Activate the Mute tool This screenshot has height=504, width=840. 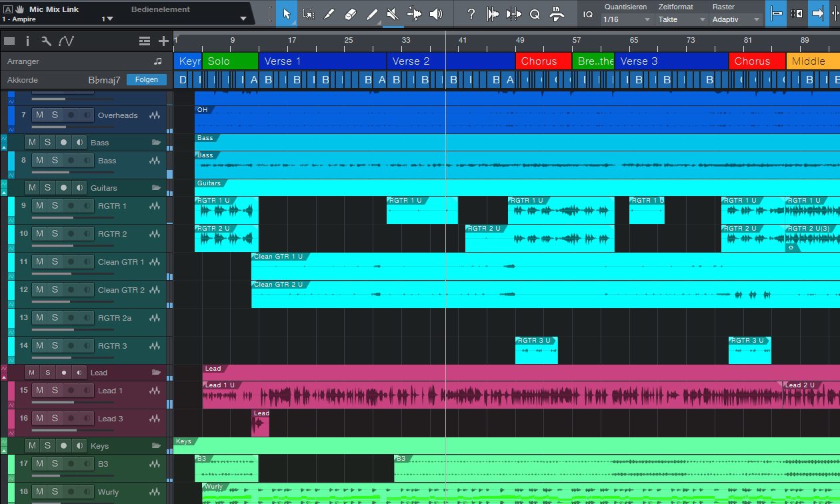point(393,14)
